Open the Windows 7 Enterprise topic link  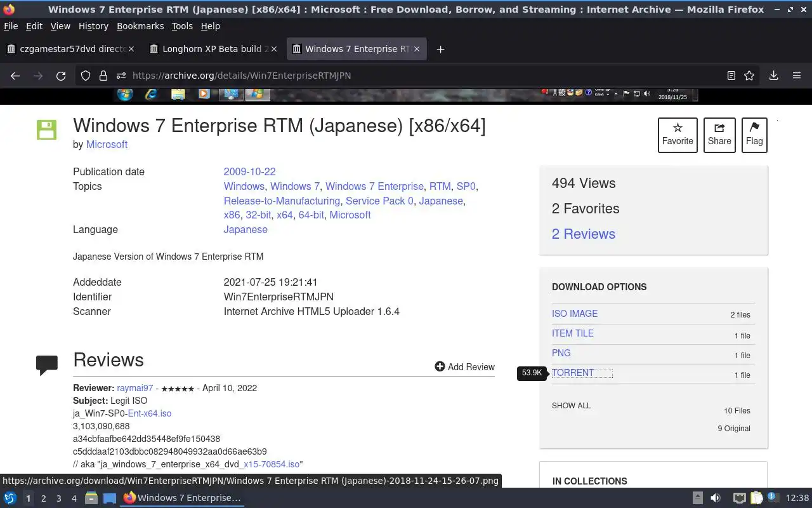(x=374, y=187)
